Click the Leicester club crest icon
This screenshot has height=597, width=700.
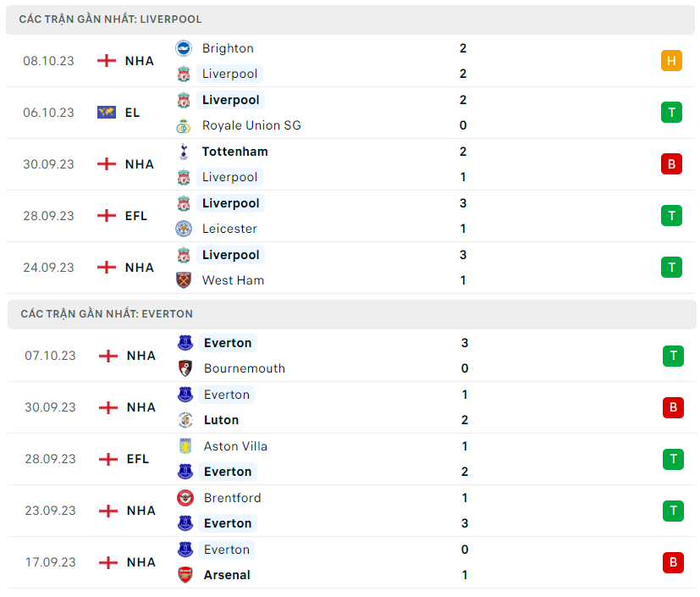[184, 229]
